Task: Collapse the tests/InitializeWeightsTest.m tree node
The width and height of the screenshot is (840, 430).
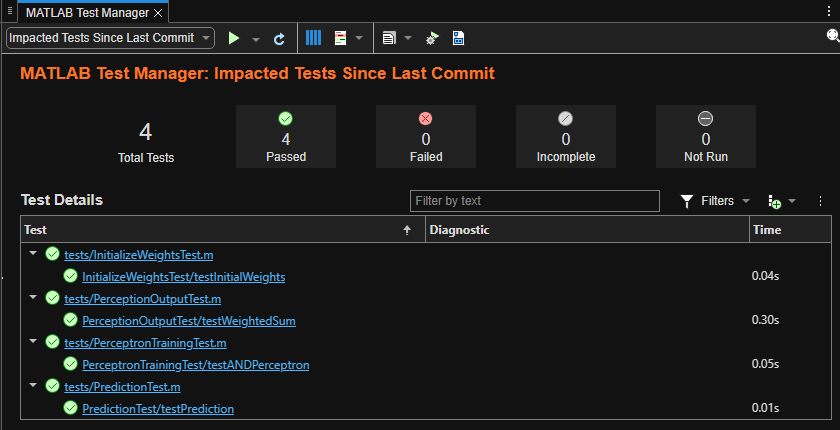Action: [x=33, y=254]
